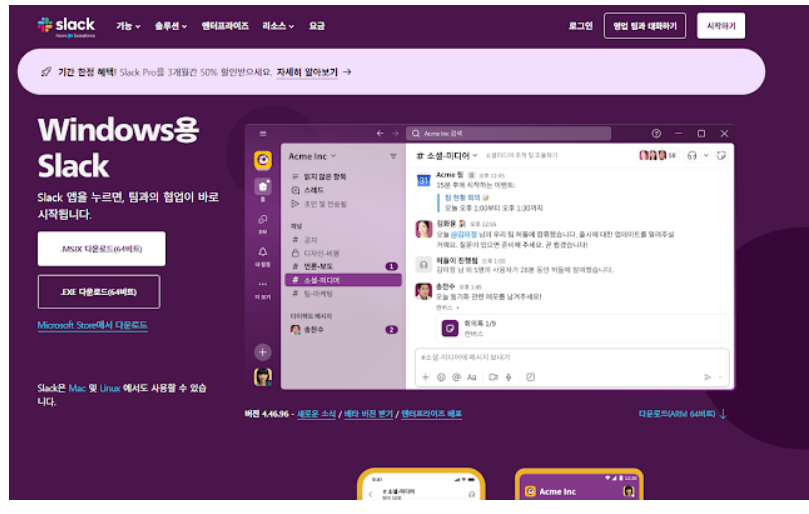
Task: Collapse the 캔버스 attachment toggle under 송찬수's message
Action: [448, 308]
